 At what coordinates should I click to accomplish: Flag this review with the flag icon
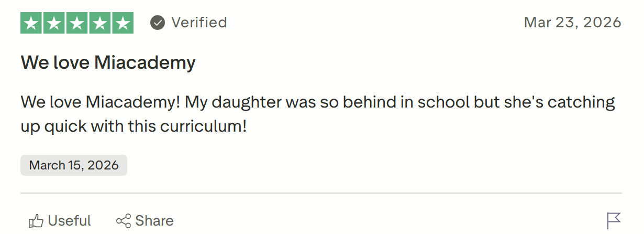(614, 221)
